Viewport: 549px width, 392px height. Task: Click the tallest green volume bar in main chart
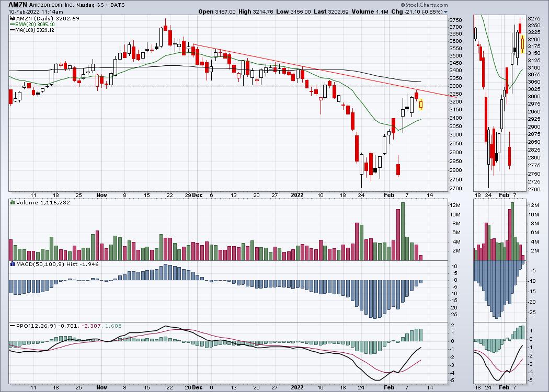[403, 232]
